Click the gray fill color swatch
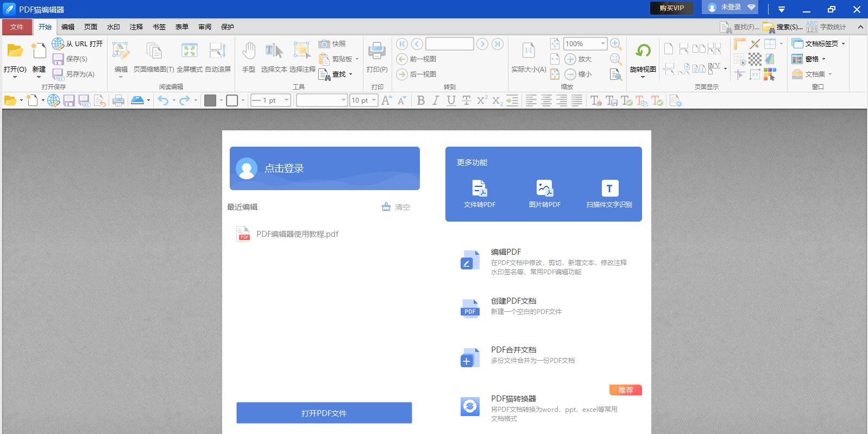Image resolution: width=868 pixels, height=434 pixels. point(210,100)
